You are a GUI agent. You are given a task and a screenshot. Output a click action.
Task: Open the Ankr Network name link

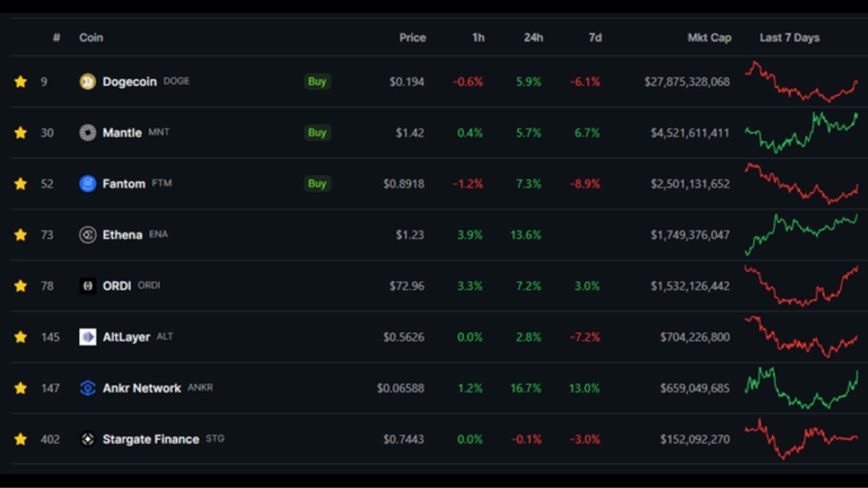[142, 388]
